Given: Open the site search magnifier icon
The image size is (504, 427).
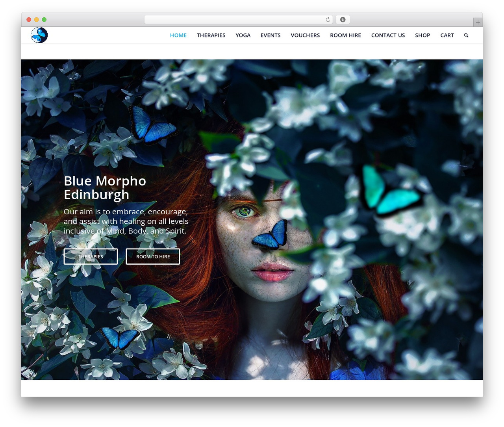Looking at the screenshot, I should [x=466, y=35].
